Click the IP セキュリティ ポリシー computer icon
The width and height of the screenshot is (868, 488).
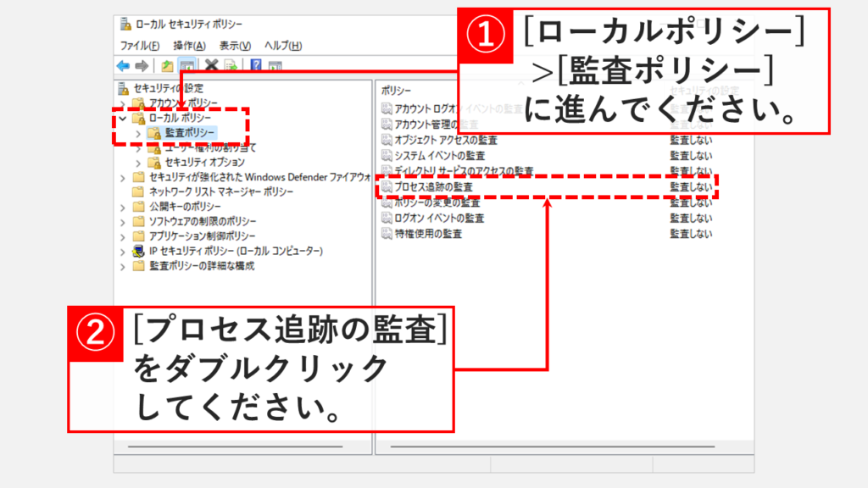(139, 251)
